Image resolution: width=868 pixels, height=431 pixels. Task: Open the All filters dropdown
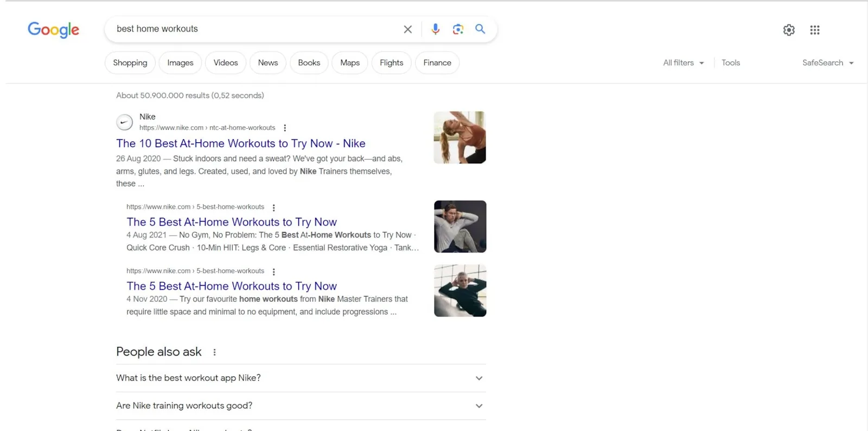click(x=684, y=63)
